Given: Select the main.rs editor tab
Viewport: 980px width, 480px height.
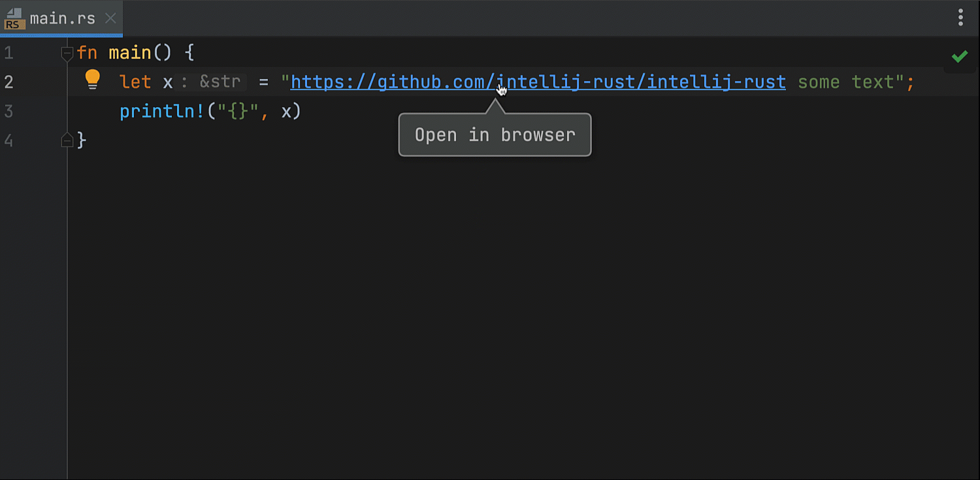Looking at the screenshot, I should click(x=61, y=18).
